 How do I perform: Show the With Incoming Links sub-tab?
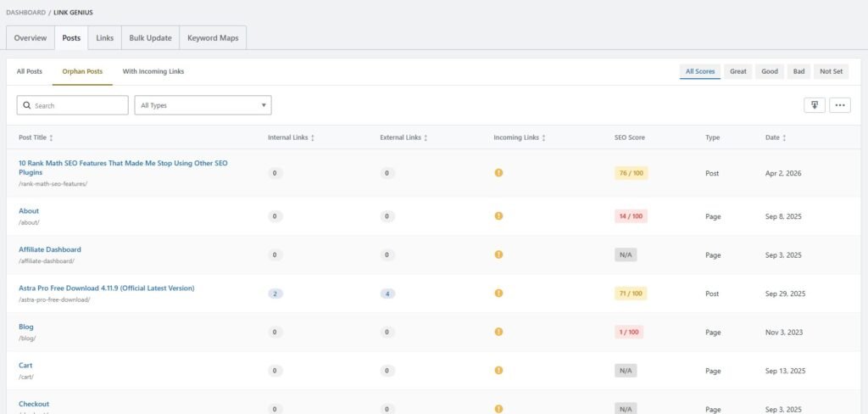tap(153, 71)
